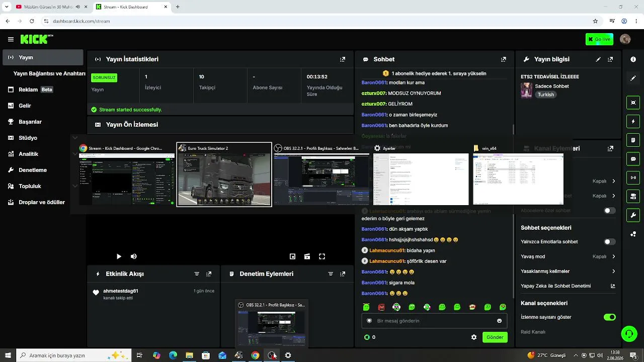
Task: Send chat message with Gönder
Action: point(495,337)
